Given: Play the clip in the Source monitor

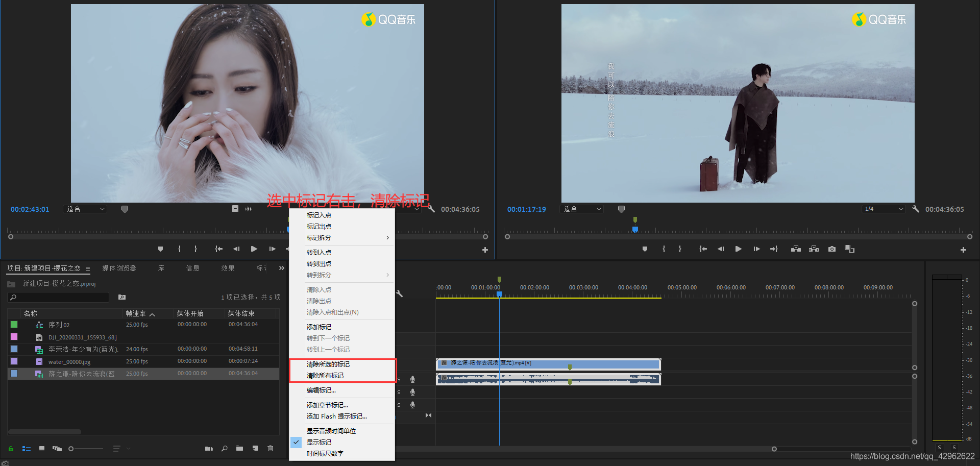Looking at the screenshot, I should click(254, 249).
